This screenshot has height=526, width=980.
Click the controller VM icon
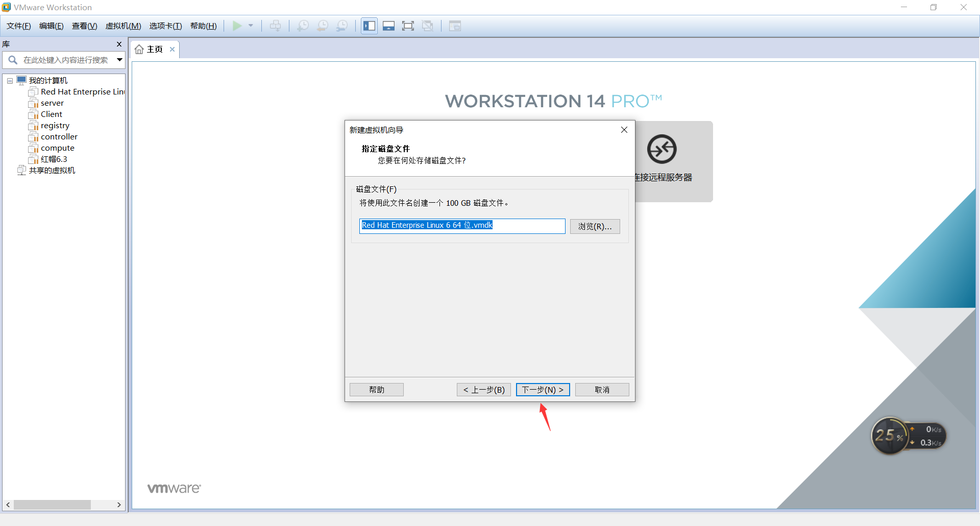pyautogui.click(x=33, y=137)
